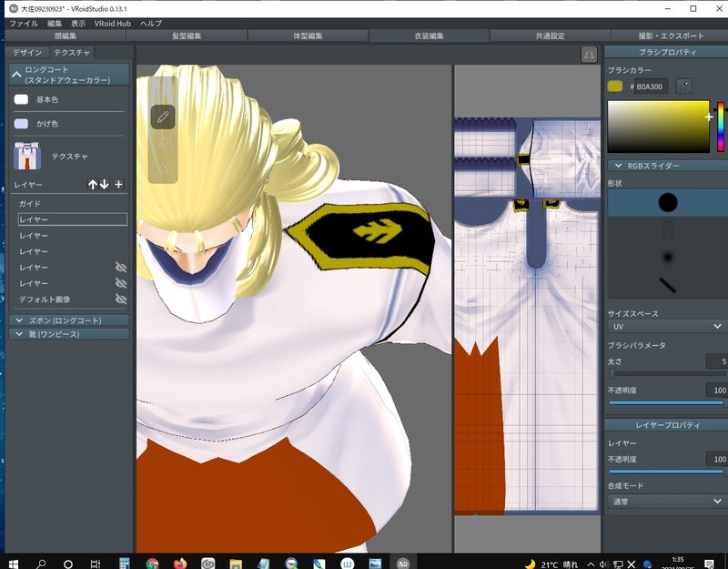Image resolution: width=728 pixels, height=569 pixels.
Task: Click the long coat テクスチャ thumbnail
Action: point(27,156)
